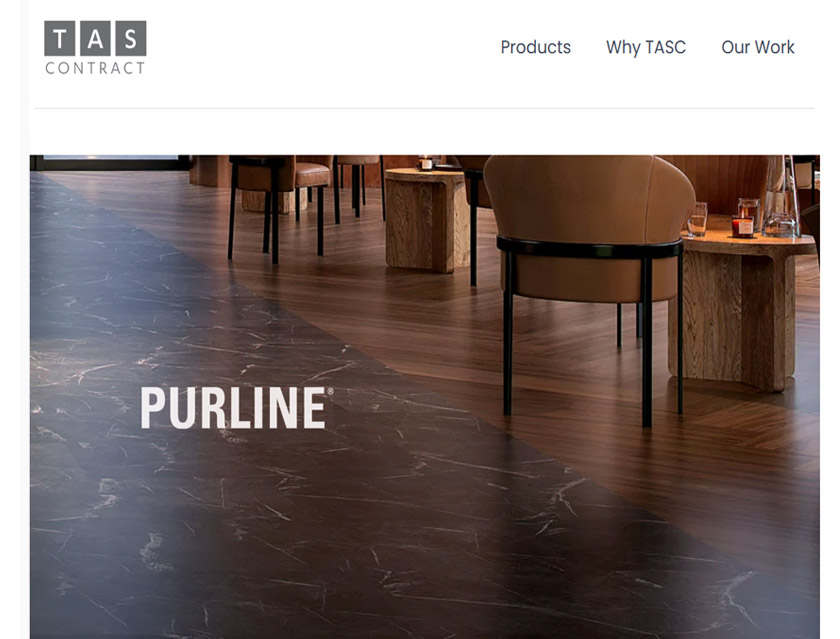
Task: Click the registered trademark symbol after PURLINE
Action: [330, 392]
